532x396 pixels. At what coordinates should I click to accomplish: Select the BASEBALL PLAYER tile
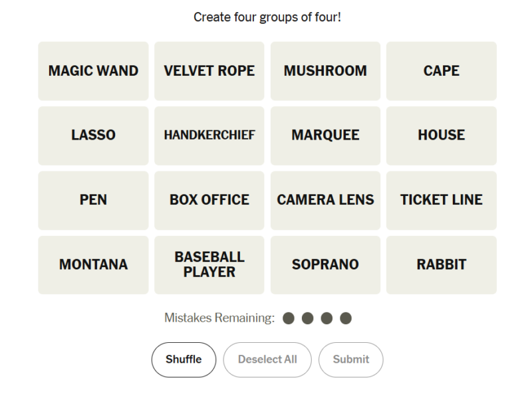209,265
